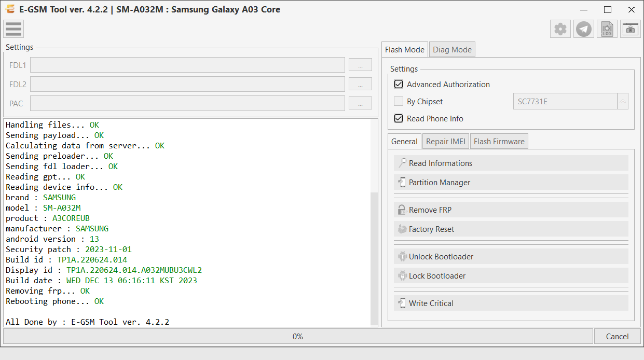Click the model SM-A032M log value
The width and height of the screenshot is (644, 360).
click(62, 207)
